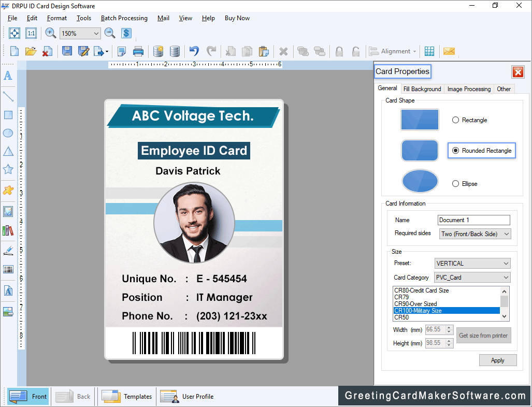The width and height of the screenshot is (532, 407).
Task: Click the blue dollar sign icon
Action: click(x=126, y=33)
